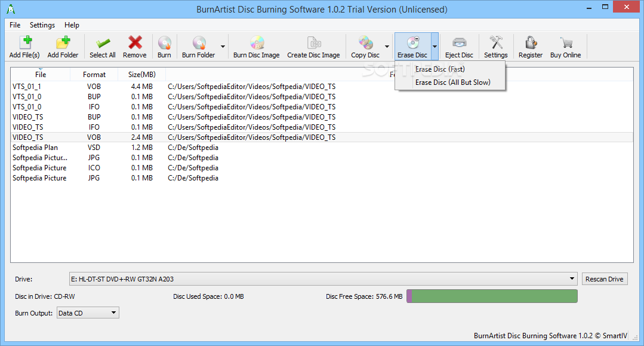The image size is (644, 346).
Task: Minimize the BurnArtist window
Action: tap(589, 7)
